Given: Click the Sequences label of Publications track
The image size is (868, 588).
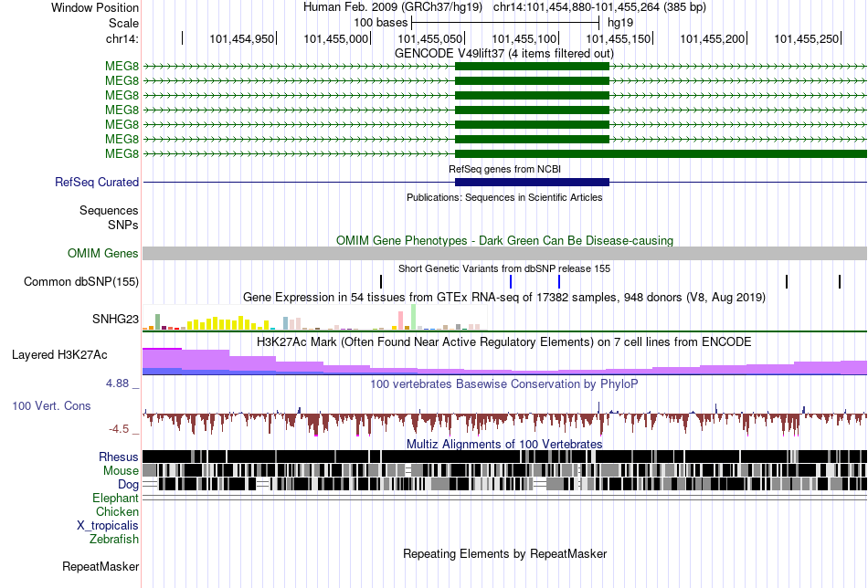Looking at the screenshot, I should (x=109, y=210).
